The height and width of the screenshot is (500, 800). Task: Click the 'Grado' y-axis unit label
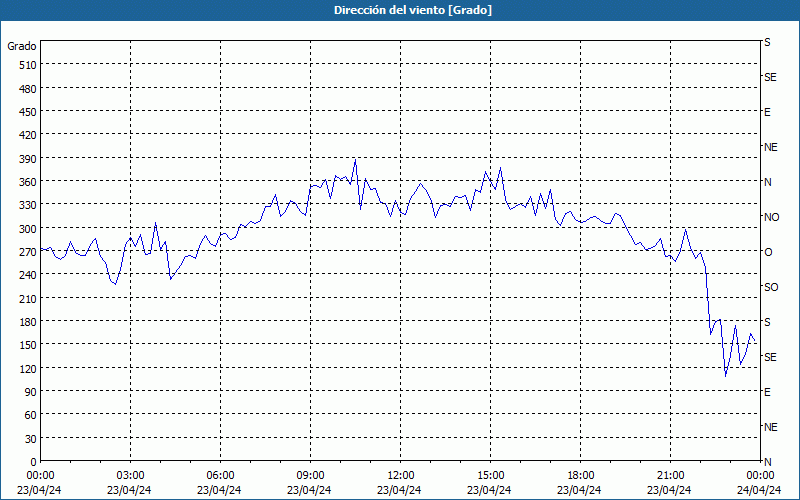[22, 46]
